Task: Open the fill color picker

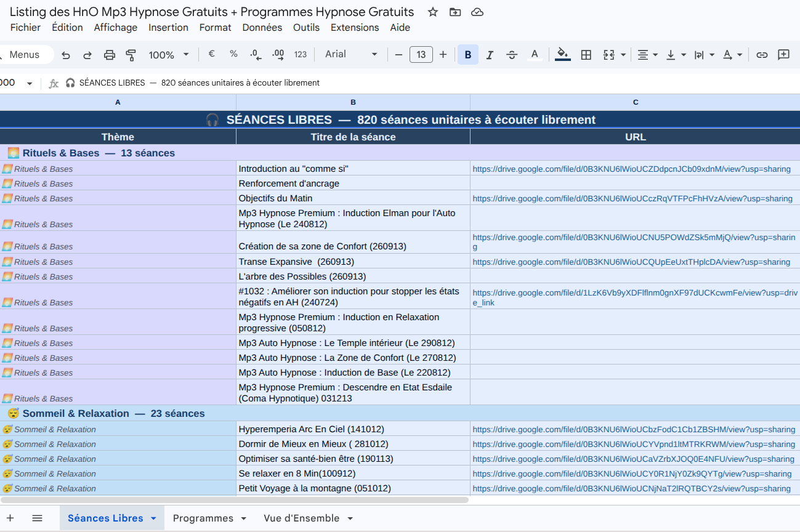Action: [562, 55]
